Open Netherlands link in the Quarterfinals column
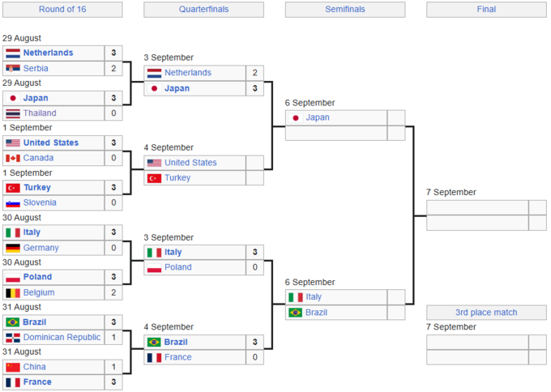Screen dimensions: 551x392 point(187,73)
